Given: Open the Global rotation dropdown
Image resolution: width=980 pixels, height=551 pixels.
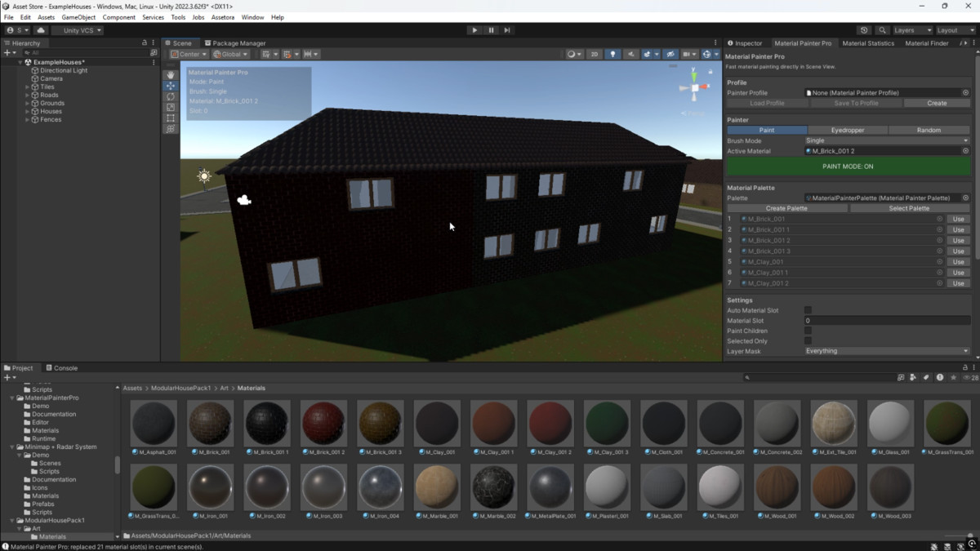Looking at the screenshot, I should [x=231, y=55].
